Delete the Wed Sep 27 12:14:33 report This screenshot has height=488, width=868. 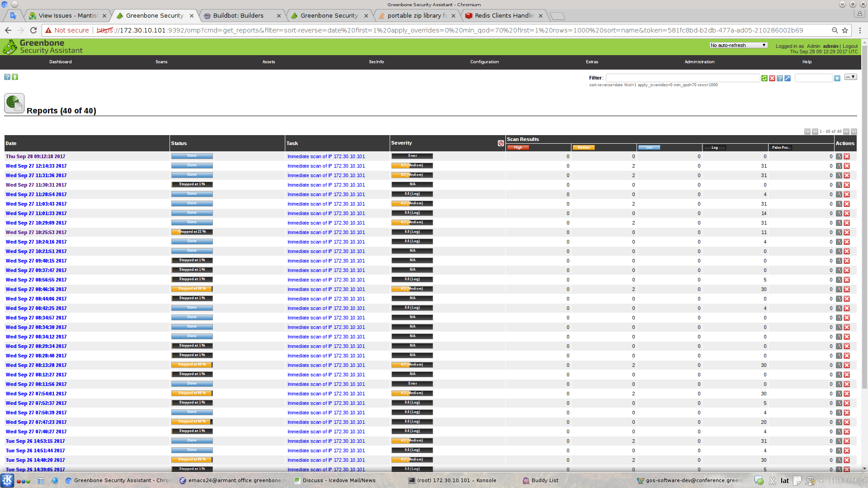tap(847, 166)
